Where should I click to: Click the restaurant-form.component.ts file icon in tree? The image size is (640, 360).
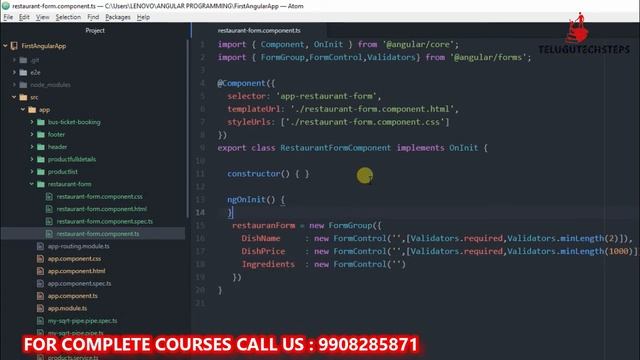pyautogui.click(x=49, y=234)
